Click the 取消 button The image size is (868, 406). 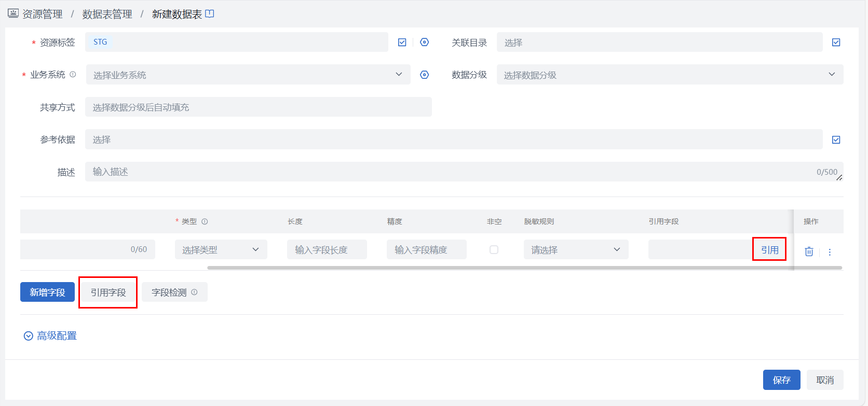[x=825, y=380]
